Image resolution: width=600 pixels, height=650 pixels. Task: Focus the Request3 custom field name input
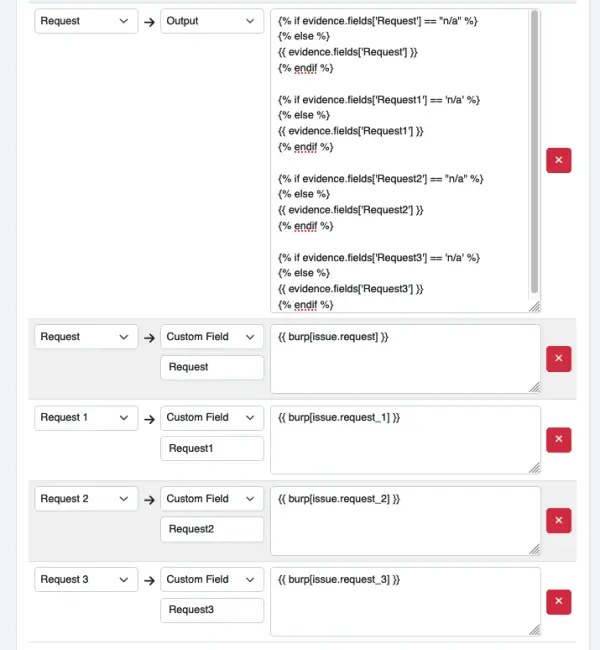212,611
